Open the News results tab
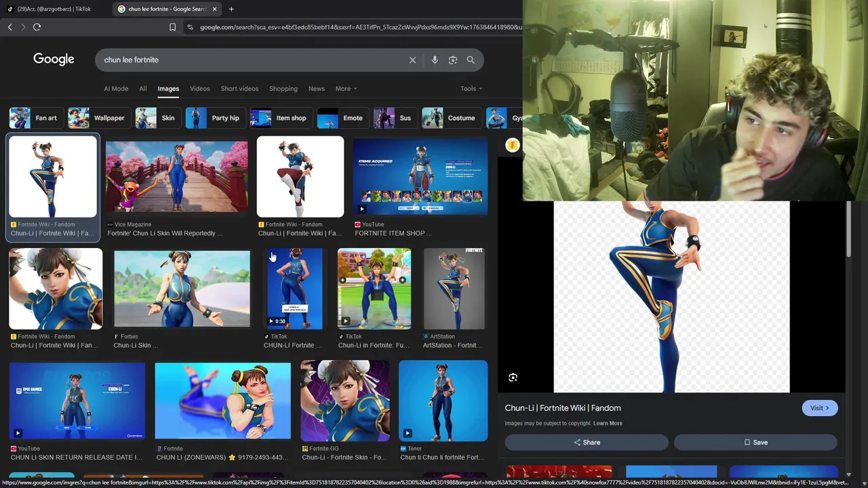The width and height of the screenshot is (868, 488). click(x=317, y=89)
